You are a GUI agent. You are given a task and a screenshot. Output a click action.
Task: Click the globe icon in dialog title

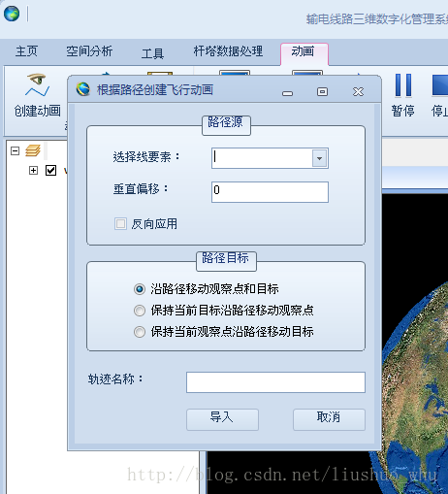pyautogui.click(x=83, y=89)
